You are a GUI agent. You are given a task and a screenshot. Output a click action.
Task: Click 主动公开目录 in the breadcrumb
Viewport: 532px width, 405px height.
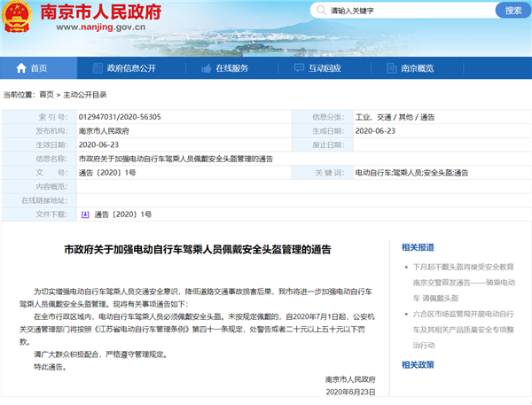click(85, 94)
